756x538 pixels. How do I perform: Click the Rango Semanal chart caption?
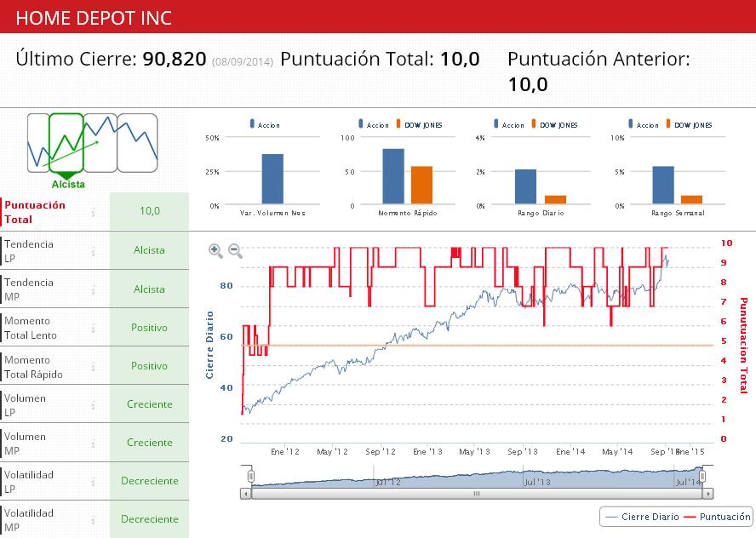(x=678, y=213)
